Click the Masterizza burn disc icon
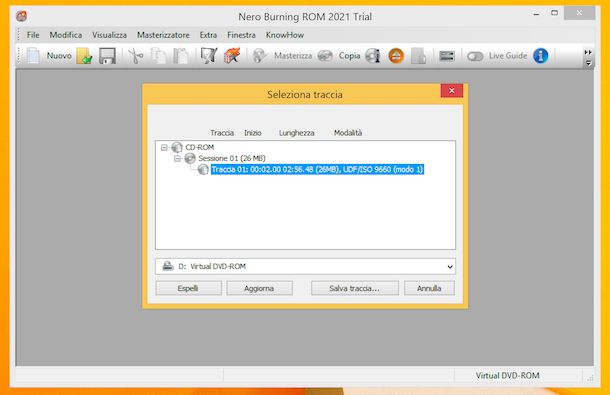Image resolution: width=610 pixels, height=395 pixels. point(259,56)
